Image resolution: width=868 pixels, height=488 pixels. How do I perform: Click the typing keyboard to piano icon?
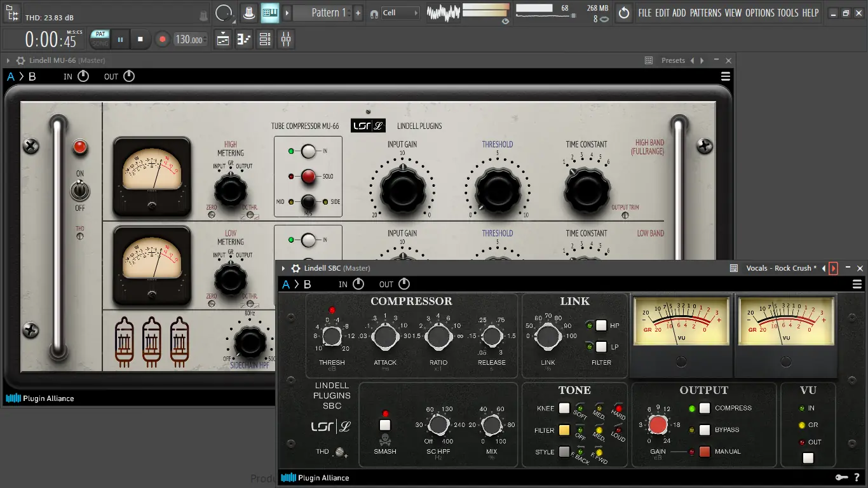coord(270,13)
